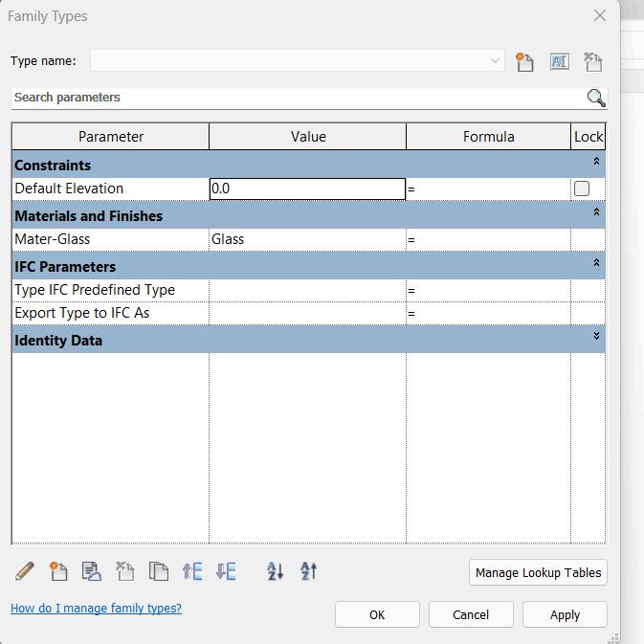Image resolution: width=644 pixels, height=644 pixels.
Task: Click the magnifier search icon
Action: click(x=596, y=98)
